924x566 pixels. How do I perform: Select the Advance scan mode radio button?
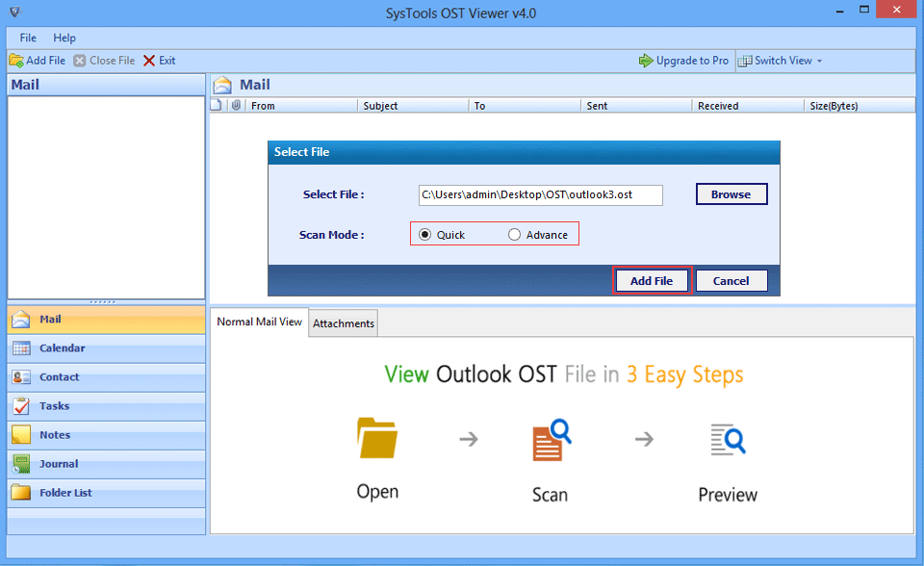click(514, 235)
